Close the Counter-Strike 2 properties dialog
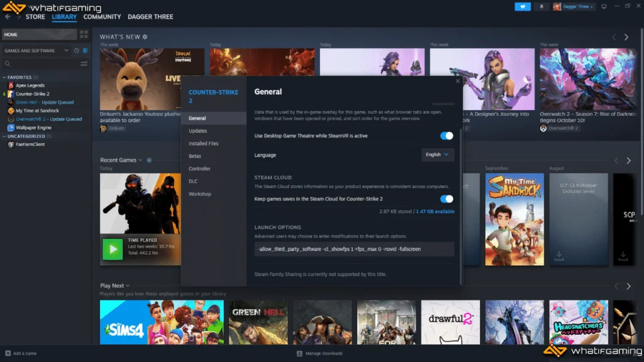This screenshot has height=362, width=644. click(x=457, y=81)
